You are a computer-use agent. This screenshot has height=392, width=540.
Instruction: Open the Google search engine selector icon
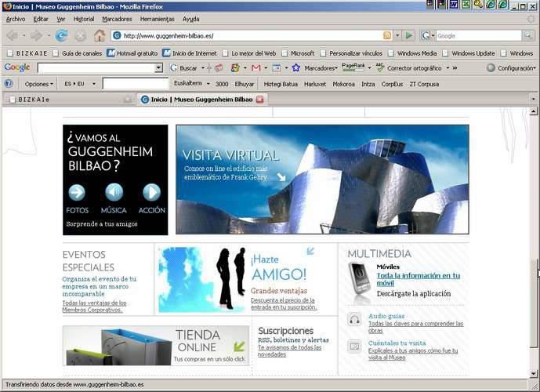(x=428, y=35)
